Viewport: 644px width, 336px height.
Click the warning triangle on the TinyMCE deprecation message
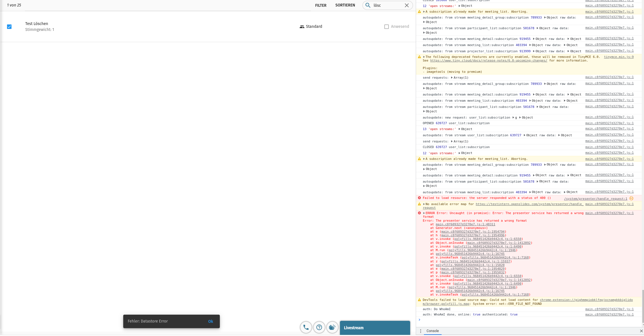[x=419, y=57]
